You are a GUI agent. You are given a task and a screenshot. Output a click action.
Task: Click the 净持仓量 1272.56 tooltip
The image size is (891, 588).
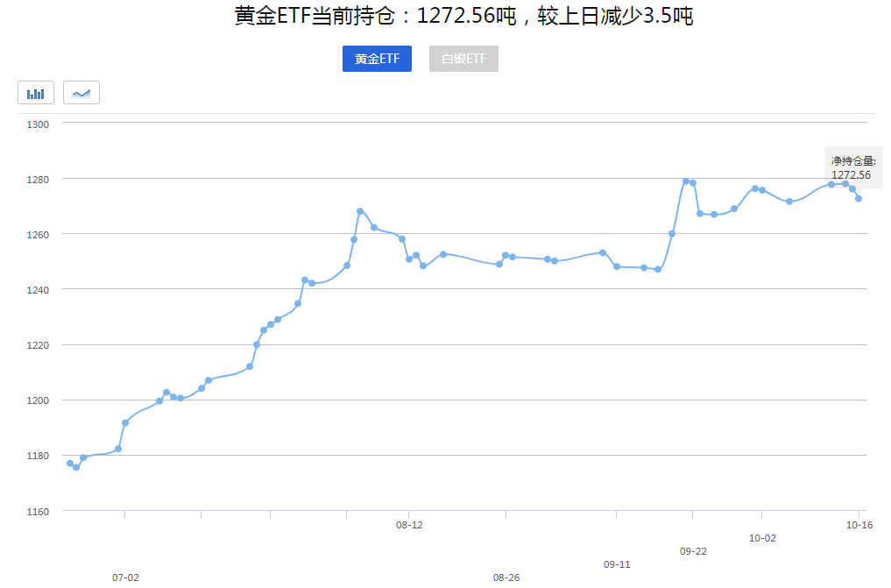853,167
